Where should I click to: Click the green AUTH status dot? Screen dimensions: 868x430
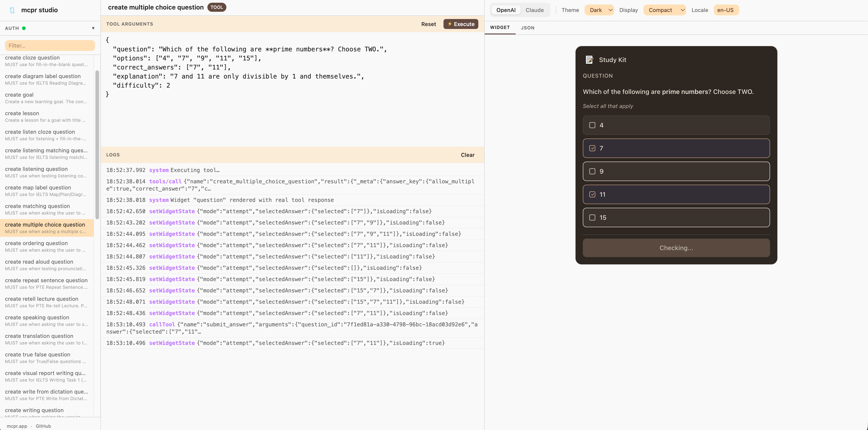(24, 28)
